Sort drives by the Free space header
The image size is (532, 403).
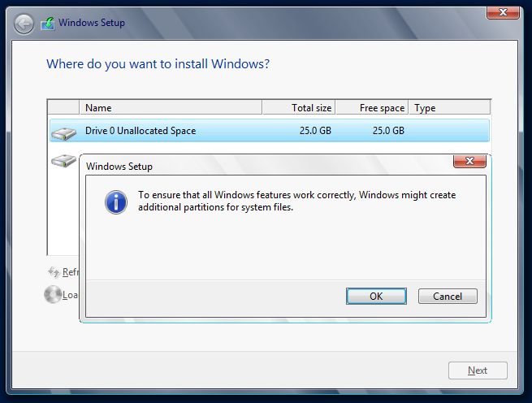pyautogui.click(x=372, y=107)
